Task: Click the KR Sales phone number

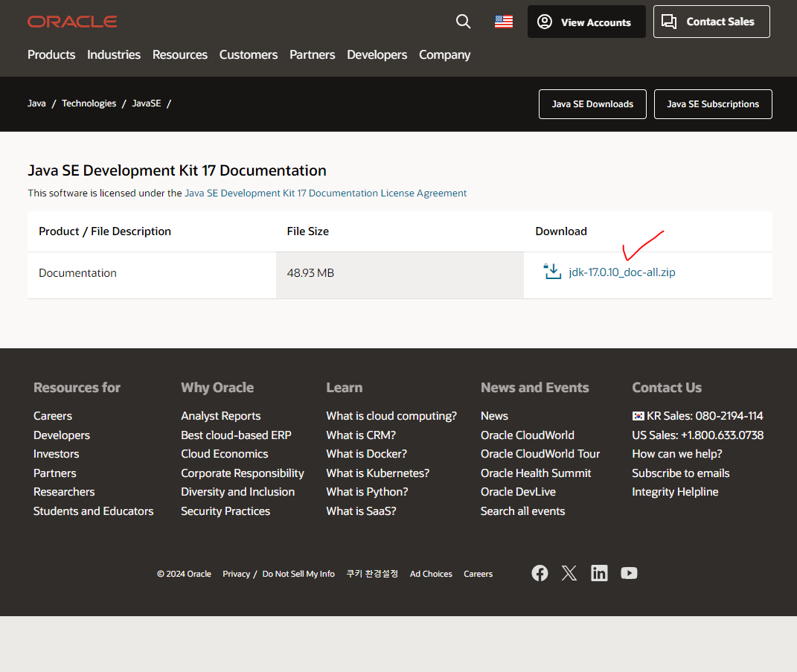Action: [698, 416]
